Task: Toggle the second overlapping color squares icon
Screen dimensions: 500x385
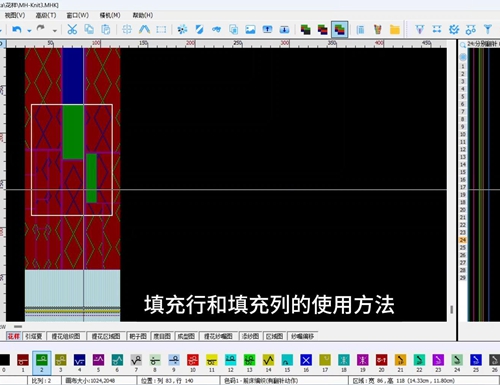Action: click(322, 30)
